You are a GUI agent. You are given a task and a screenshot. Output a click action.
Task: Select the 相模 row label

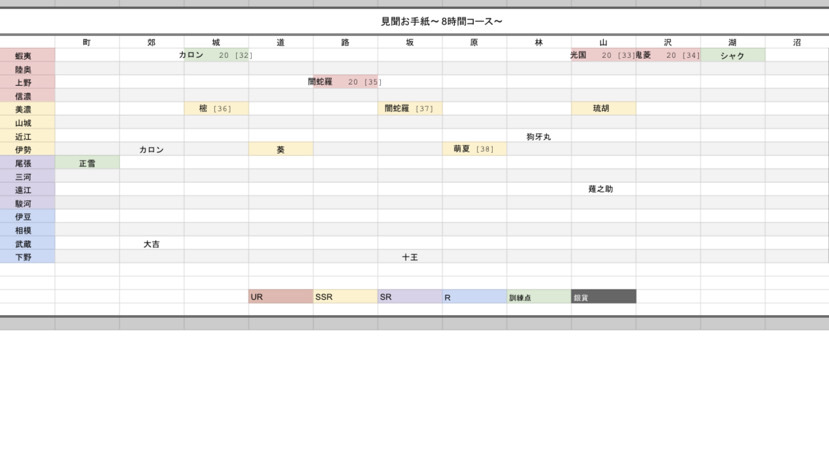27,230
